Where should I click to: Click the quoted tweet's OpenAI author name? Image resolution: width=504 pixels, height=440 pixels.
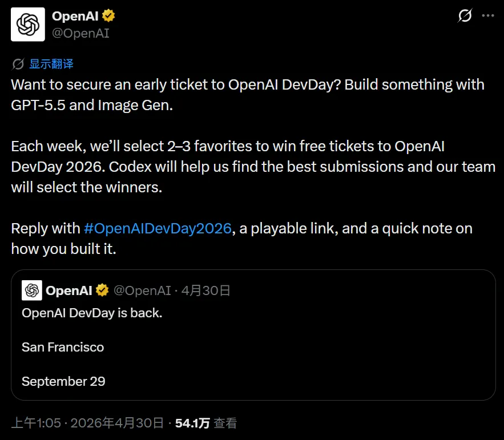coord(69,290)
